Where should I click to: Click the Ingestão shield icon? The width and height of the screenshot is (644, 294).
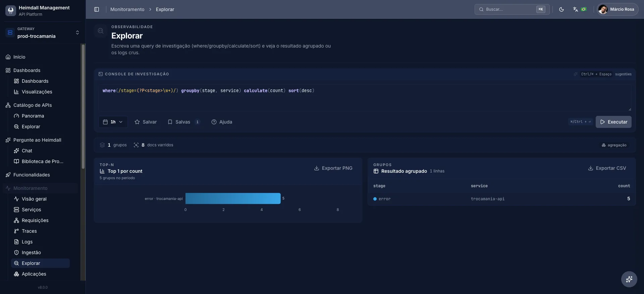tap(16, 252)
